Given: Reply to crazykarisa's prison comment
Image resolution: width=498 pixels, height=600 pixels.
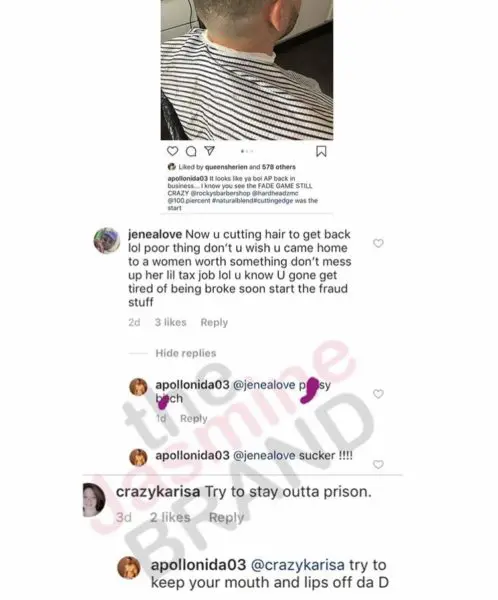Looking at the screenshot, I should point(226,517).
